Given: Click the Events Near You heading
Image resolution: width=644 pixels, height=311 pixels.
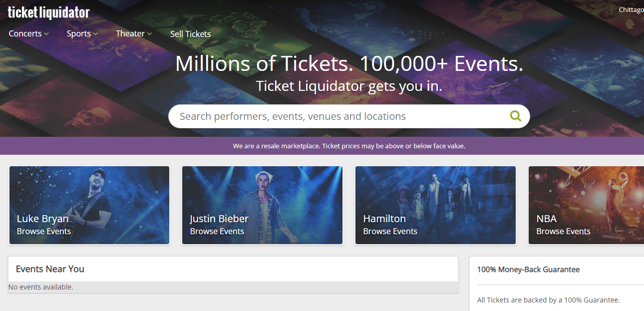Looking at the screenshot, I should (x=50, y=269).
